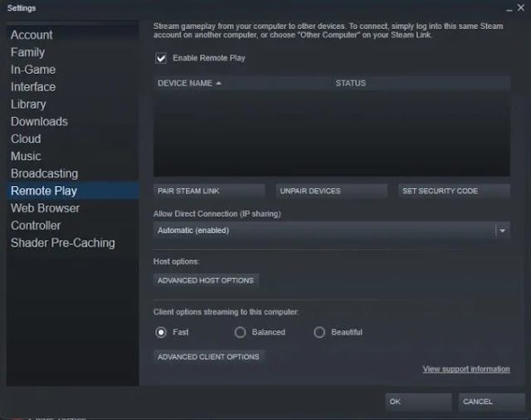
Task: Discard changes with Cancel
Action: point(491,402)
